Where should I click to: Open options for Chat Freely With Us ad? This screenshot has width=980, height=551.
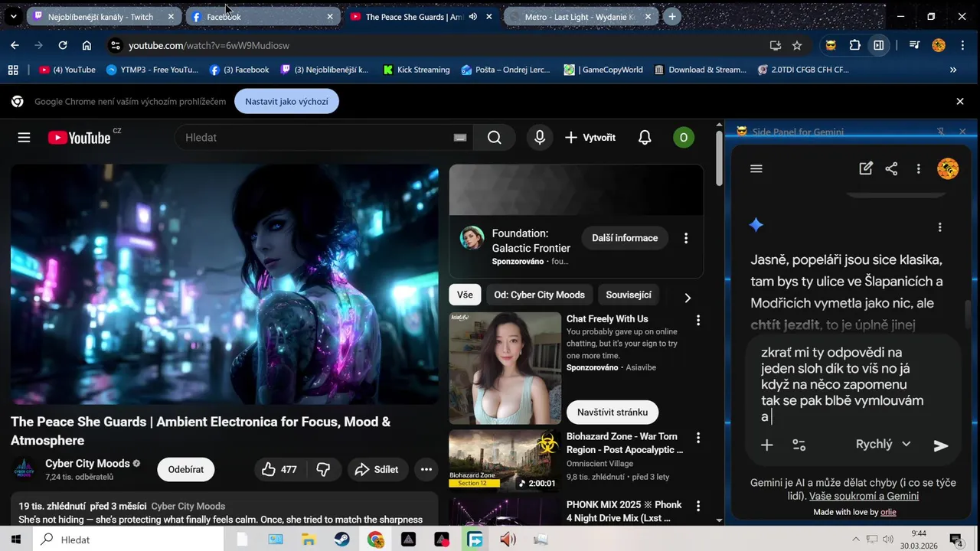(x=697, y=320)
